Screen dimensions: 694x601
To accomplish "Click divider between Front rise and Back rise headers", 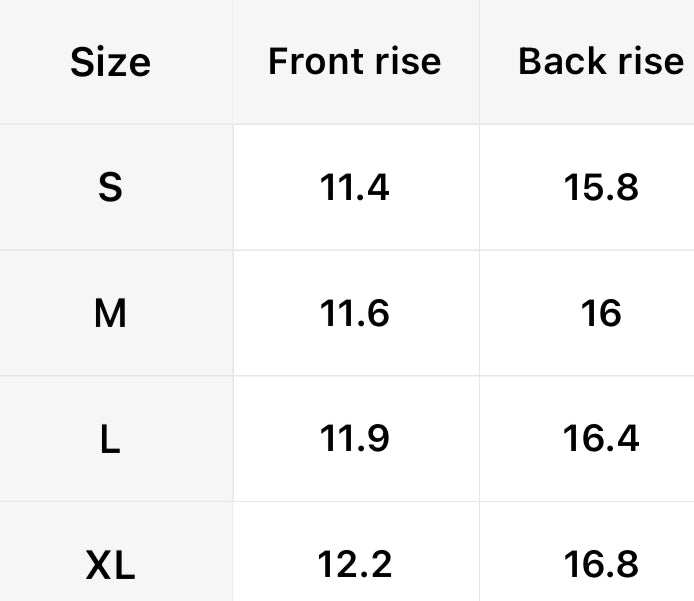I will tap(479, 62).
